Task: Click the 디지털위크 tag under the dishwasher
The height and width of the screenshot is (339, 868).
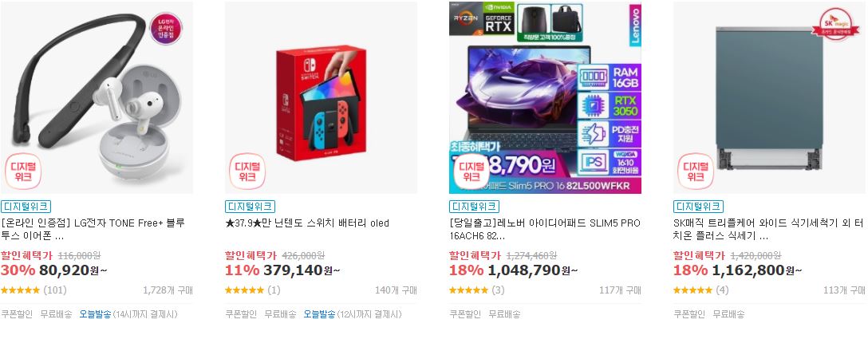Action: pos(699,207)
